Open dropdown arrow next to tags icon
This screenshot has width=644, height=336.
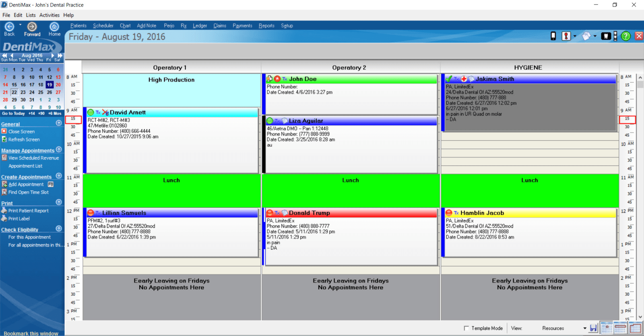click(x=595, y=36)
